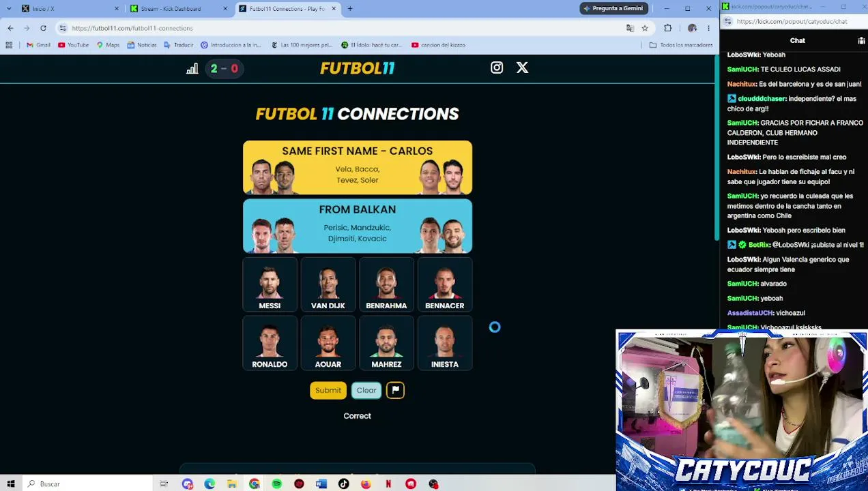Open Microsoft Edge from taskbar

(209, 484)
